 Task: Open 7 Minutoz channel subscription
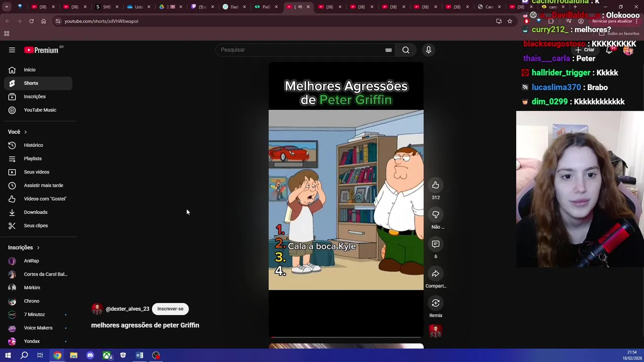tap(38, 314)
